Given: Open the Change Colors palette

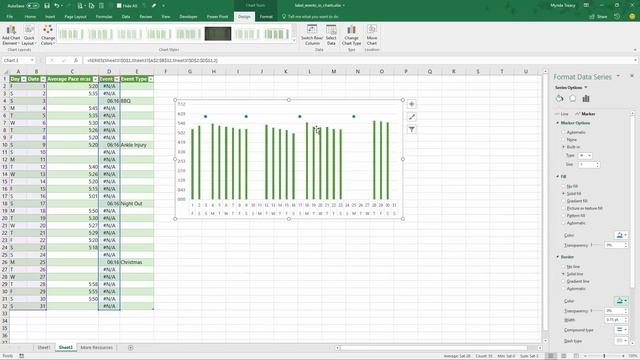Looking at the screenshot, I should click(48, 35).
